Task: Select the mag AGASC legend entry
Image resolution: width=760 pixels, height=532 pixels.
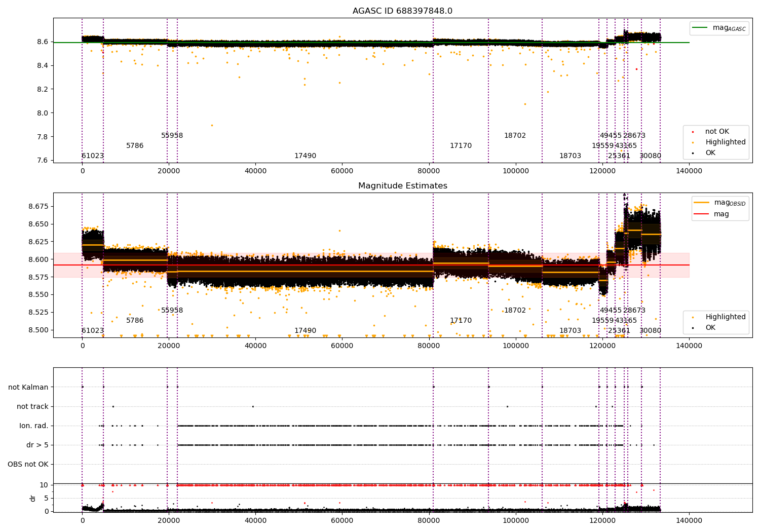Action: coord(719,28)
